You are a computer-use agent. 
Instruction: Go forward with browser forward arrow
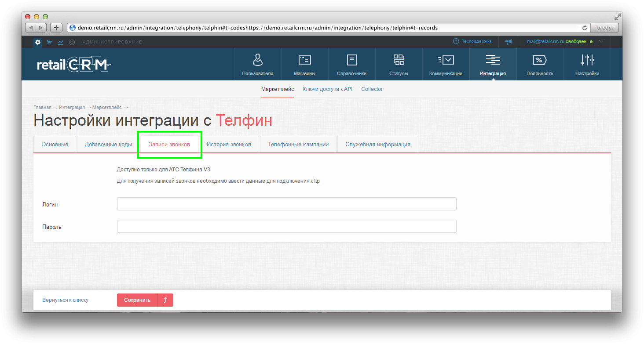(41, 28)
